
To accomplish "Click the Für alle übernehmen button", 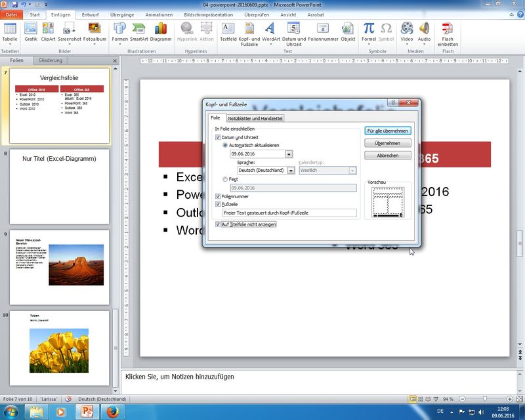I will click(388, 131).
